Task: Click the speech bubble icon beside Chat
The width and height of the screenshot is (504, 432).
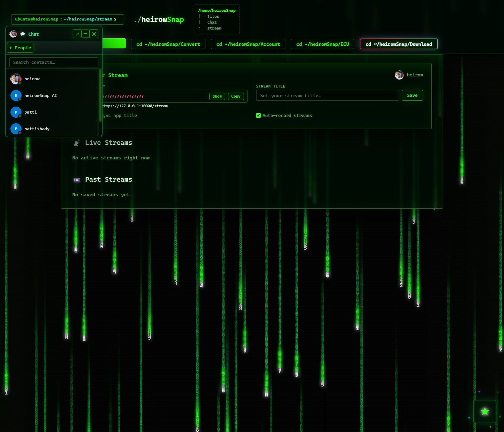Action: point(23,34)
